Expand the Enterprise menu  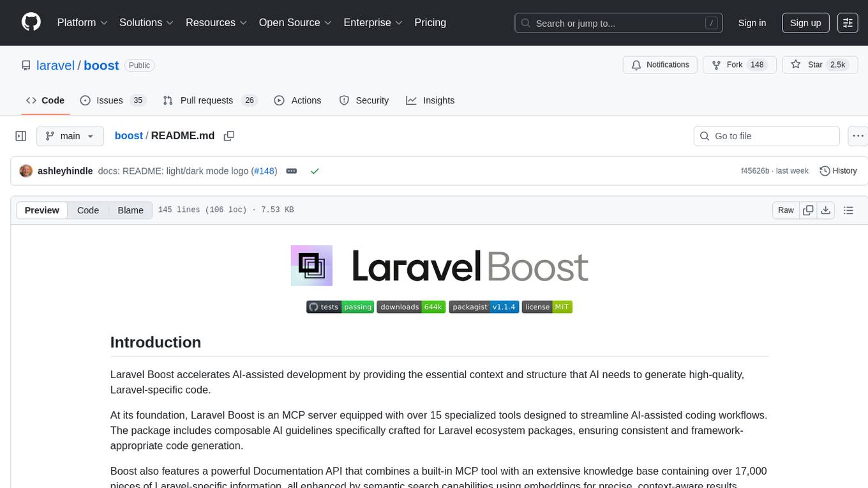click(x=373, y=22)
